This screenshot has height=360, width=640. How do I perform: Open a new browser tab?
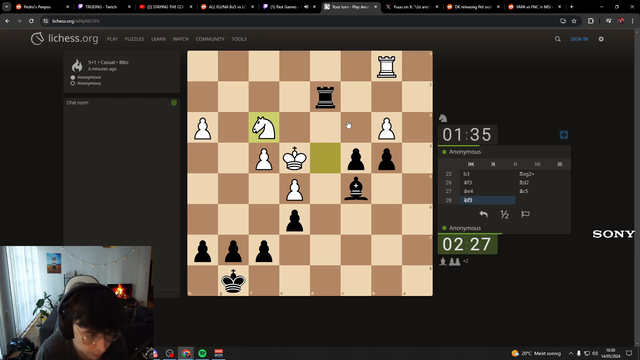tap(571, 7)
